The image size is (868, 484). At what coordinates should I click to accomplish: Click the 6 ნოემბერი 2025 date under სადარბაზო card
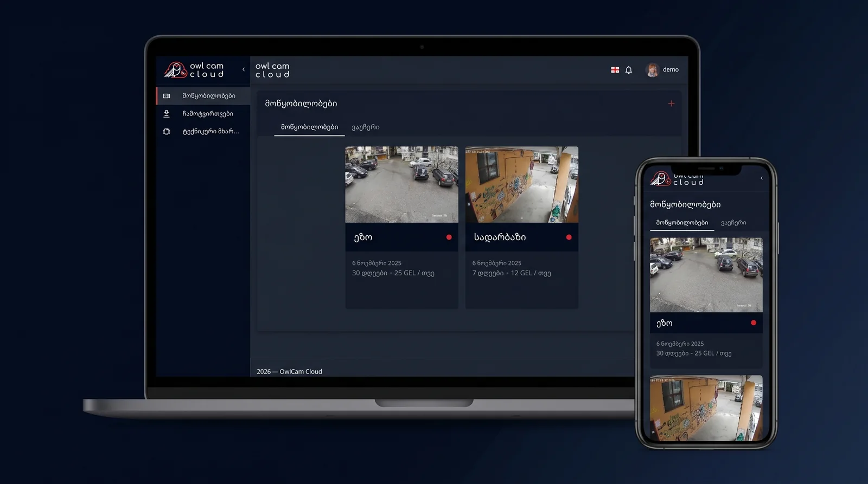(x=497, y=263)
